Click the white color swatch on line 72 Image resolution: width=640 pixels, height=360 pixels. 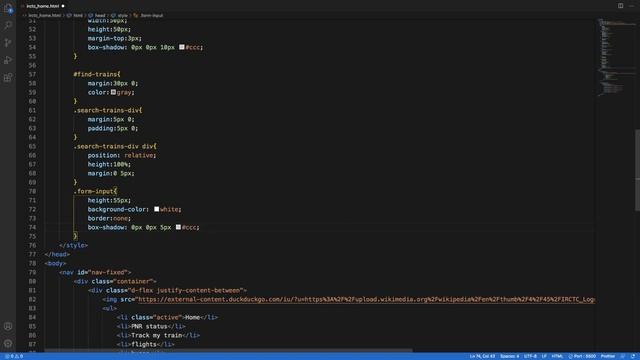pos(156,209)
